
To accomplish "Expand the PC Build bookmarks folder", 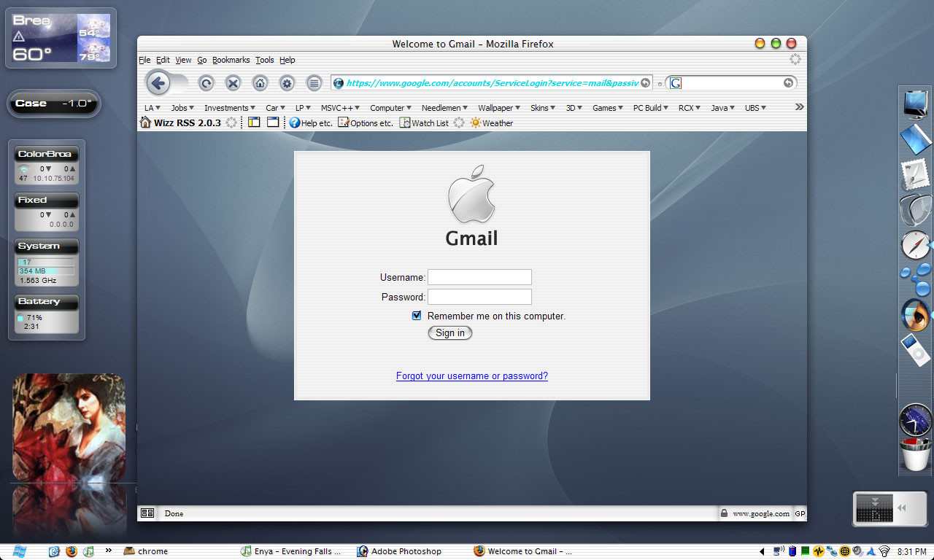I will (652, 108).
